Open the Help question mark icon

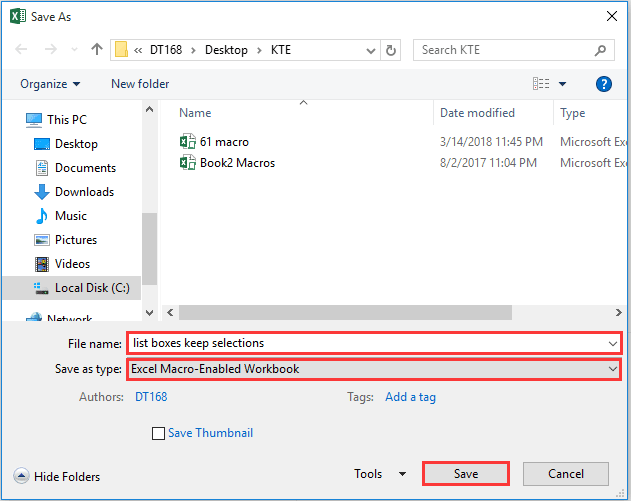tap(603, 84)
